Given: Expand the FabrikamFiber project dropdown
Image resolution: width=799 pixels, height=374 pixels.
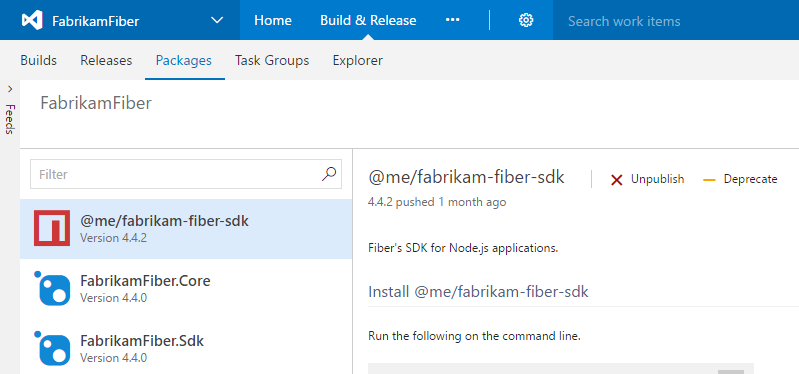Looking at the screenshot, I should 217,20.
